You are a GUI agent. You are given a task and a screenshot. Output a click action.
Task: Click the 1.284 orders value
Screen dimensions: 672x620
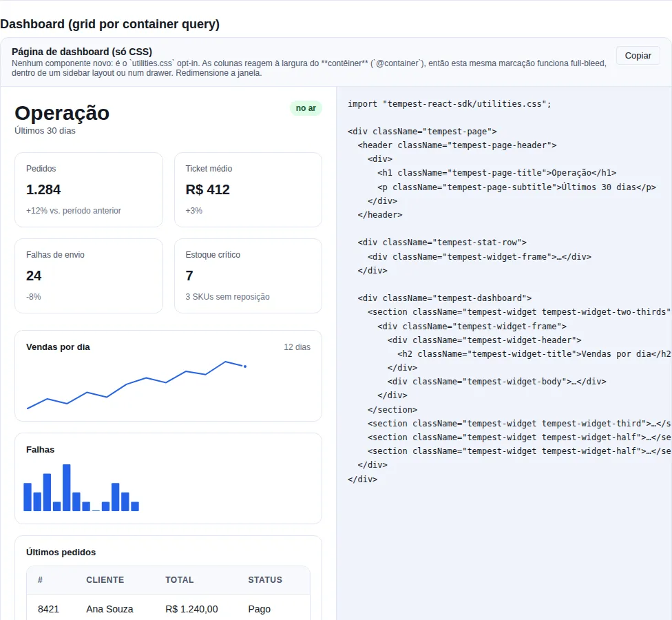point(43,189)
